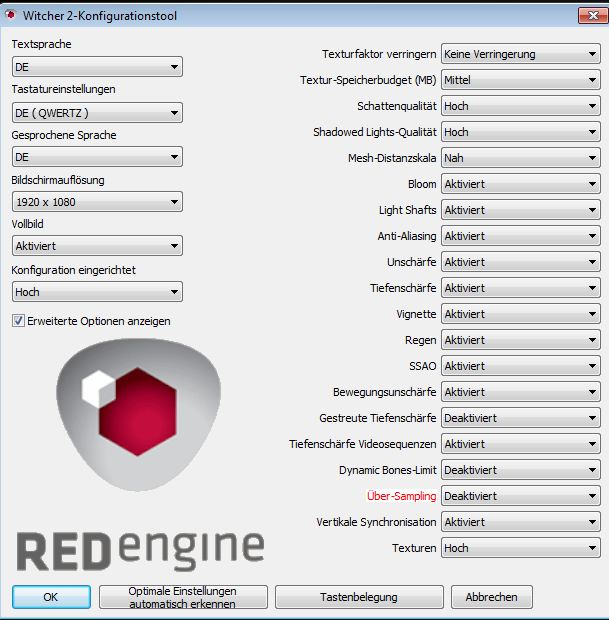
Task: Open the Gesprochene Sprache dropdown
Action: point(97,157)
